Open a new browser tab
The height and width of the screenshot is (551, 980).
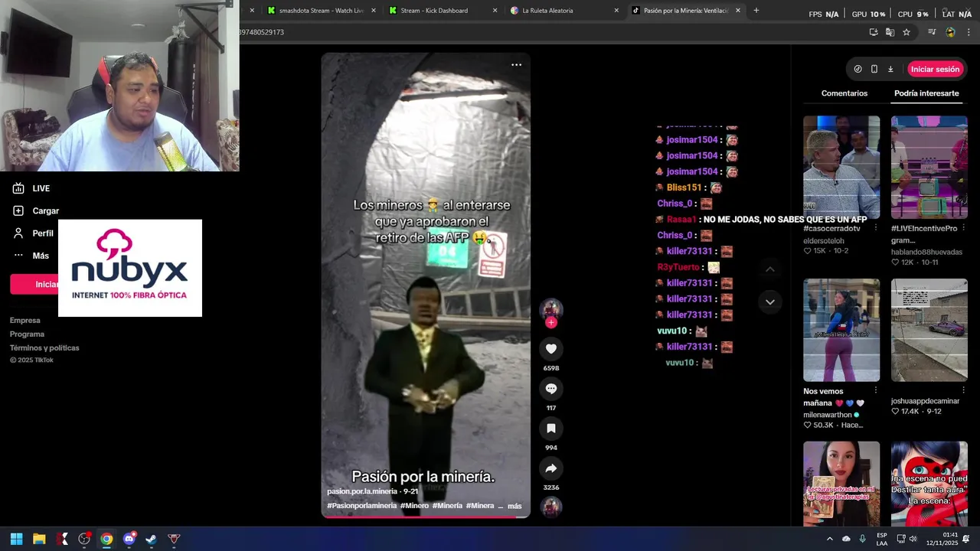pos(756,11)
